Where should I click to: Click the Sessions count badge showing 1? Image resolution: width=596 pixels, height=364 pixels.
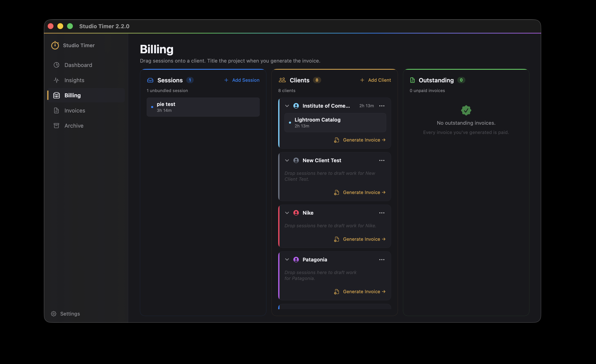point(190,80)
